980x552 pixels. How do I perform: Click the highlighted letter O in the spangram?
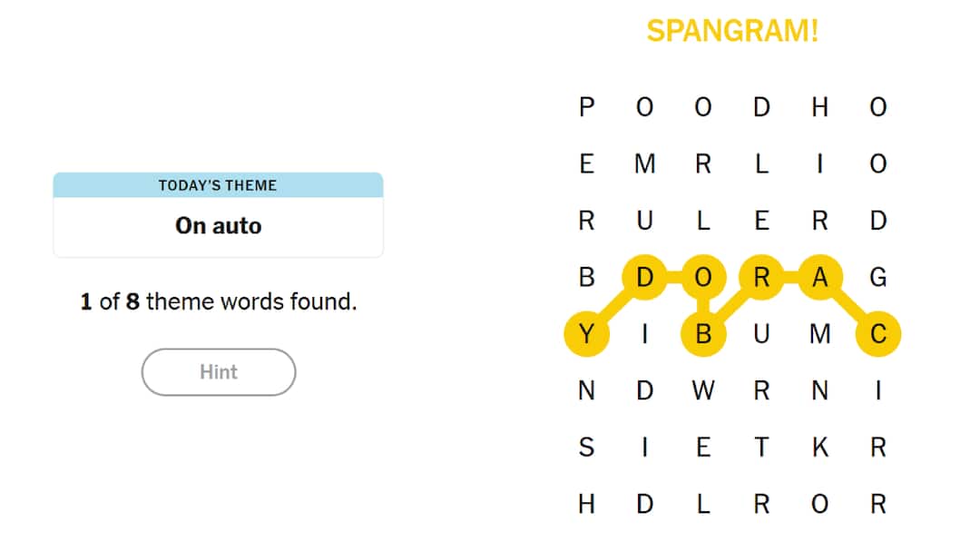click(703, 278)
